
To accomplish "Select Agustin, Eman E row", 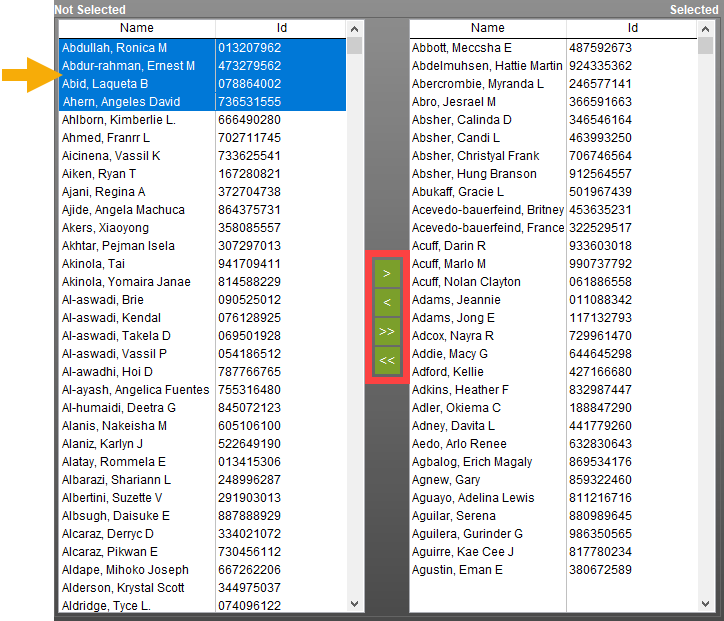I will pyautogui.click(x=553, y=570).
